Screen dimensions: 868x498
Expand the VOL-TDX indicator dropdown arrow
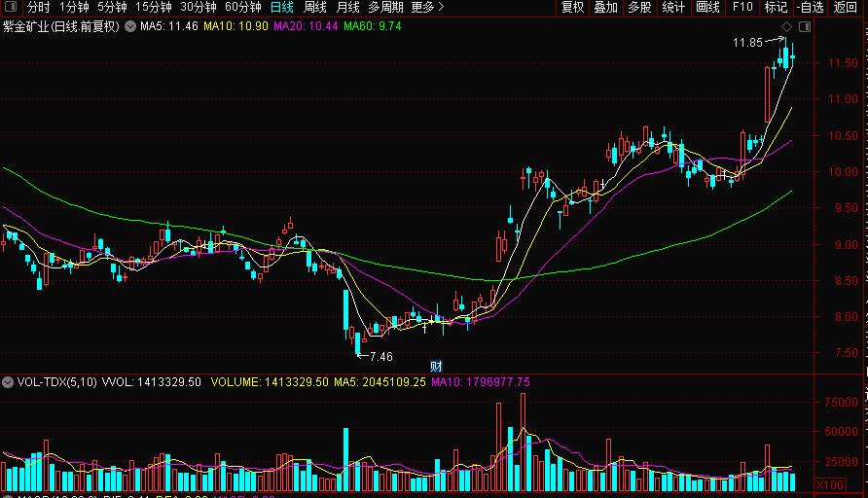pos(7,382)
